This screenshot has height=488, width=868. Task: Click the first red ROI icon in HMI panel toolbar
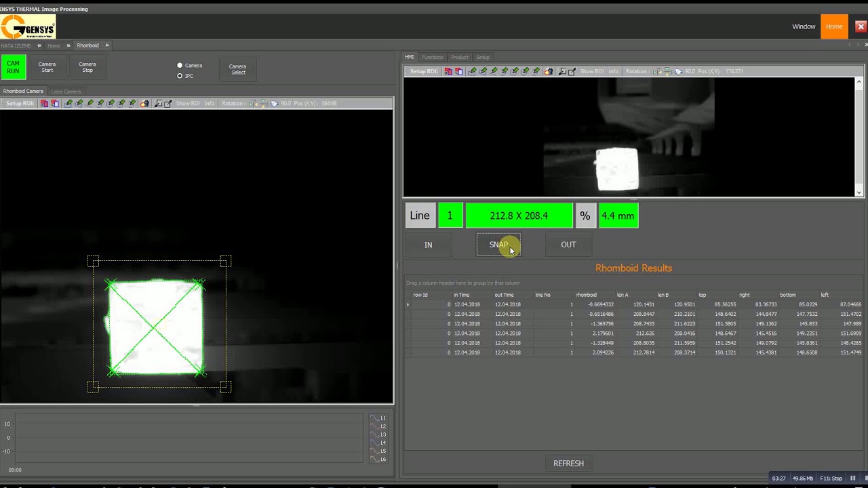click(448, 71)
